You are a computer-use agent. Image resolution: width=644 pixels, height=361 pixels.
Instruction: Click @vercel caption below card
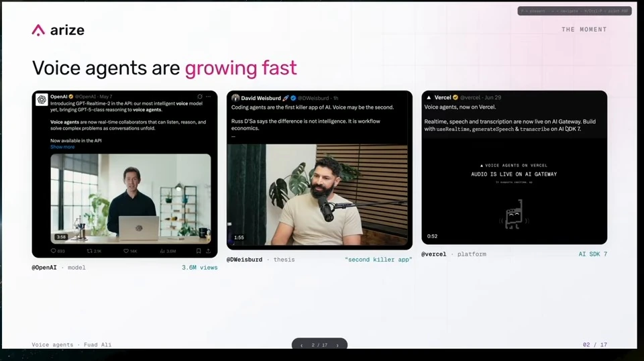434,254
